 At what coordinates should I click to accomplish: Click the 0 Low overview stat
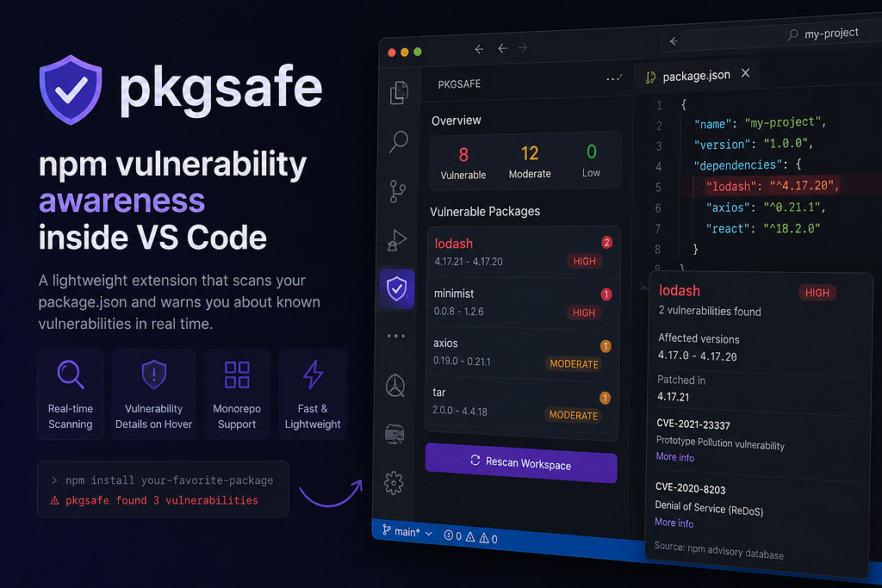tap(591, 161)
